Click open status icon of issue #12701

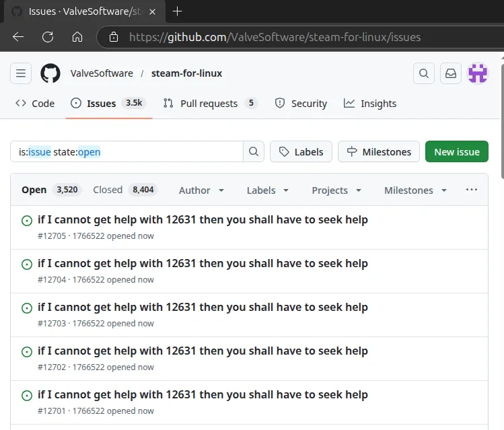(x=27, y=396)
